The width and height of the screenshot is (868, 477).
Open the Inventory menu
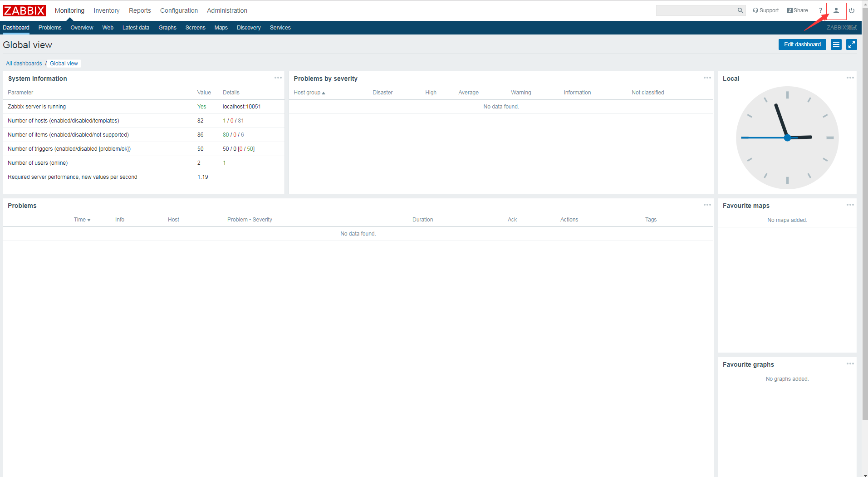pos(107,10)
